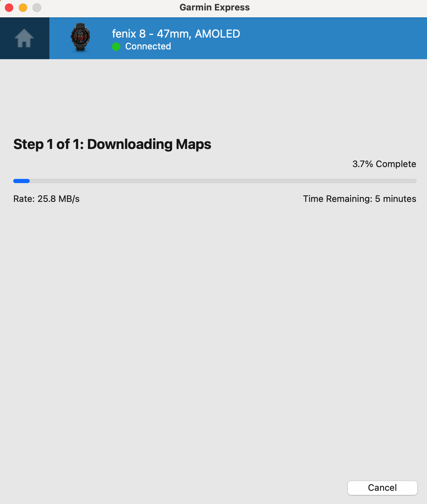The width and height of the screenshot is (427, 504).
Task: Click the Time Remaining: 5 minutes text
Action: [x=360, y=199]
